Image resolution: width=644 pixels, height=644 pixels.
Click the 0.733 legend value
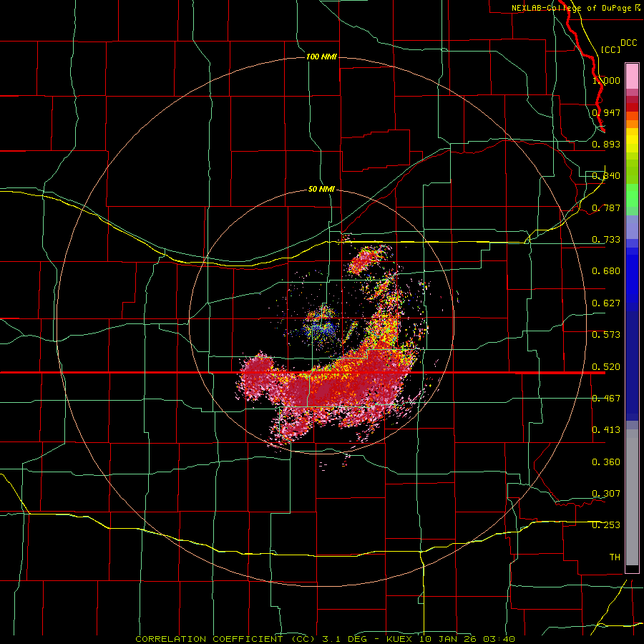[606, 239]
